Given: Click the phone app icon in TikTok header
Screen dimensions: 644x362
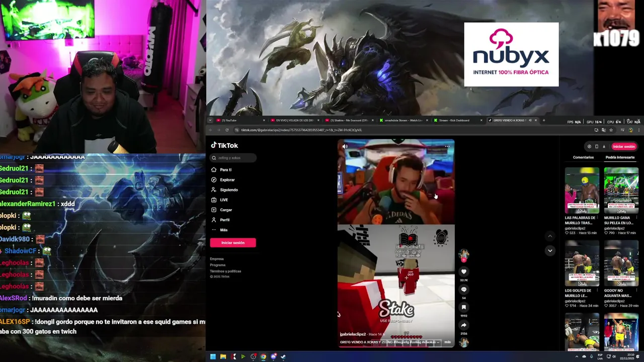Looking at the screenshot, I should point(597,147).
